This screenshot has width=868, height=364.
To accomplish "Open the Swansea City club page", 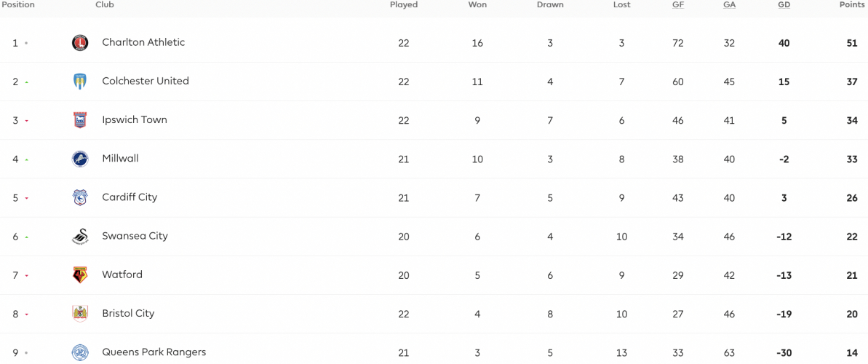I will (135, 236).
